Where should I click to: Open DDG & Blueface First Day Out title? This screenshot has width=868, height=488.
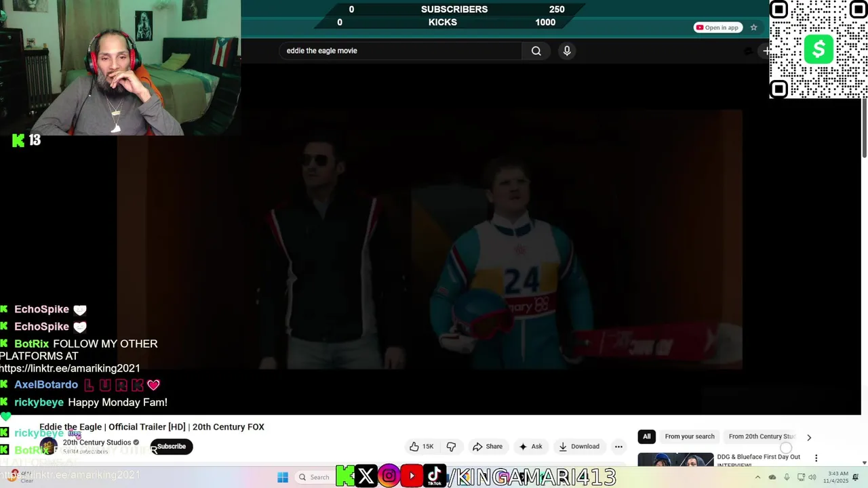(758, 460)
